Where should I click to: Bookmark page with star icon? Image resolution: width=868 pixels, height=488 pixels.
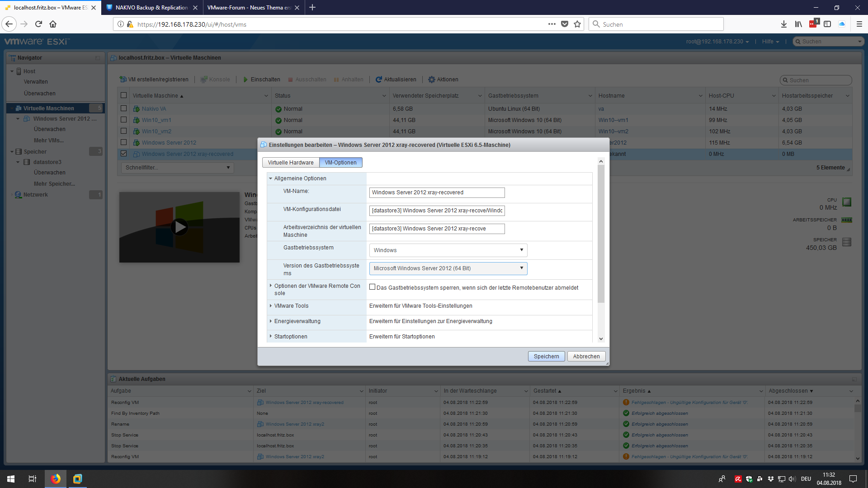pos(577,24)
